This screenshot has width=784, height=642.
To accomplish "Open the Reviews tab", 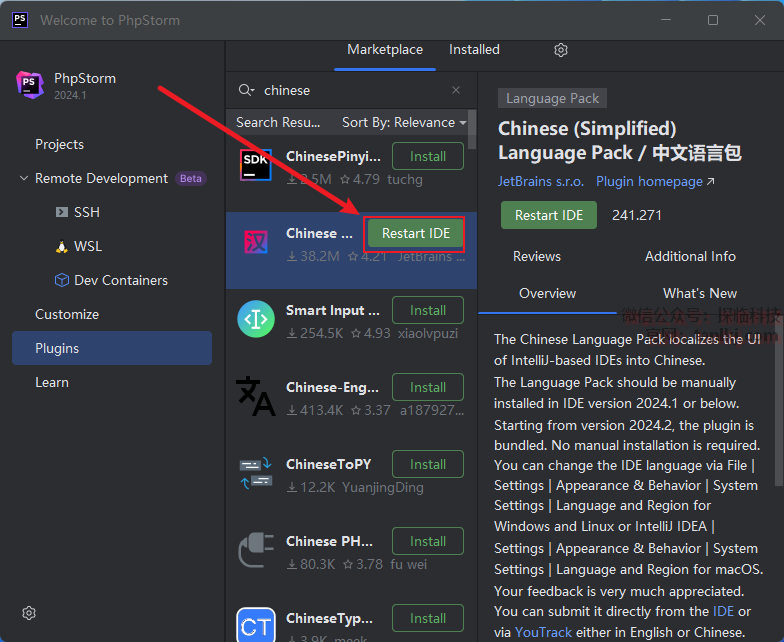I will click(537, 256).
